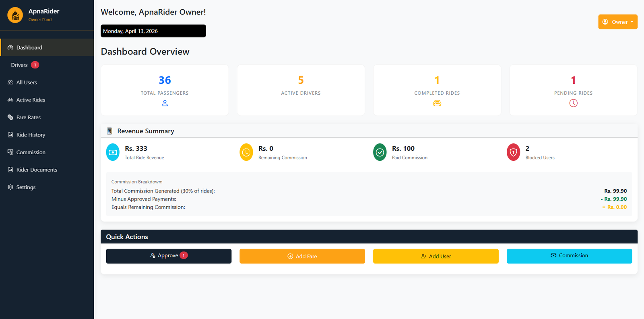The image size is (644, 319).
Task: Click the Quick Actions header
Action: (369, 237)
